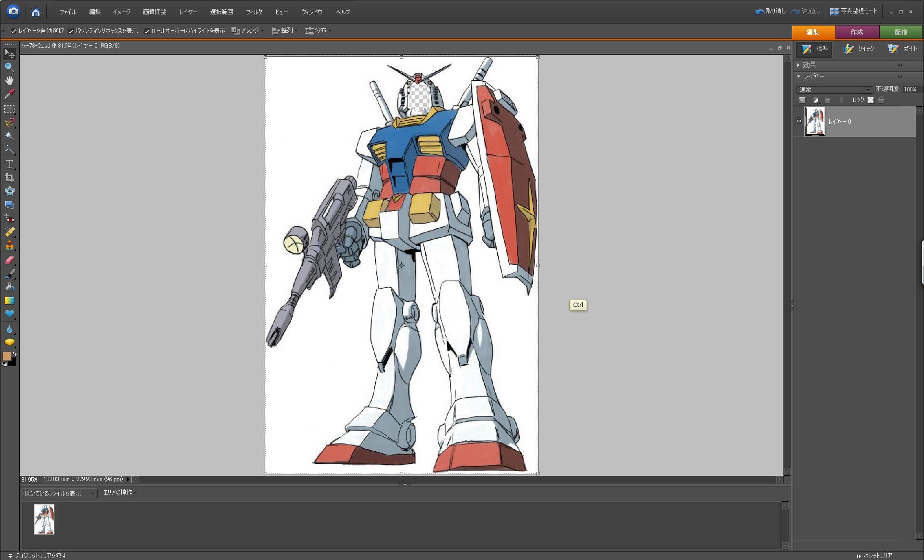
Task: Collapse the レイヤー panel
Action: pos(799,76)
